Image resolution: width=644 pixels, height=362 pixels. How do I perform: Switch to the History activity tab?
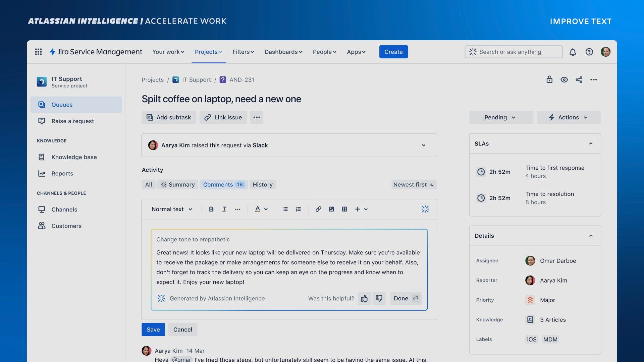[x=262, y=185]
